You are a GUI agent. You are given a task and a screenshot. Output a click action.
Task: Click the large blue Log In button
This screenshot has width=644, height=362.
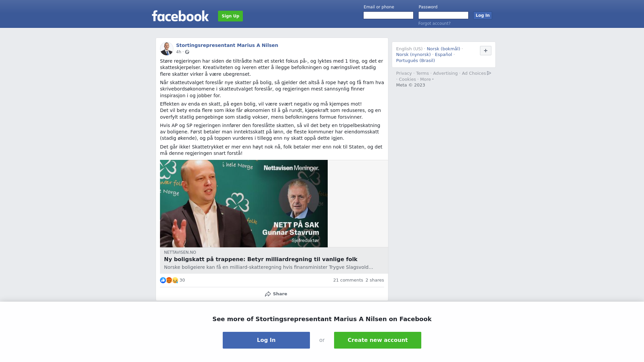point(266,340)
